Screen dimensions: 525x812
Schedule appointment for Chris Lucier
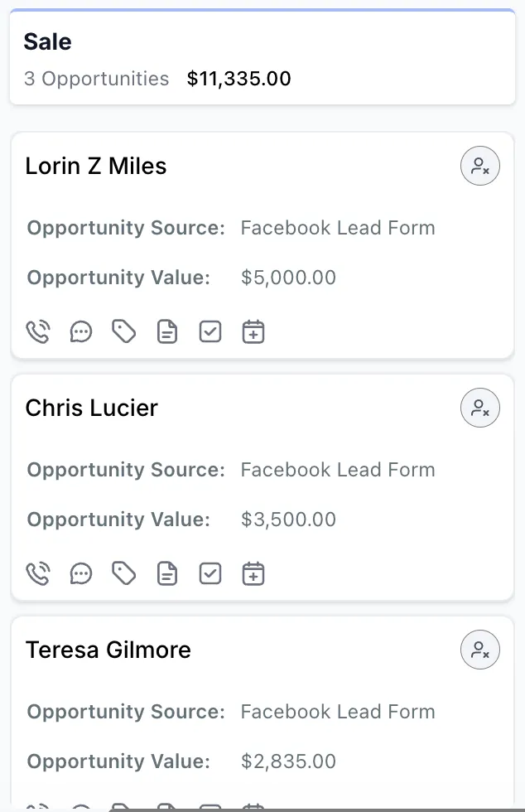click(x=253, y=574)
